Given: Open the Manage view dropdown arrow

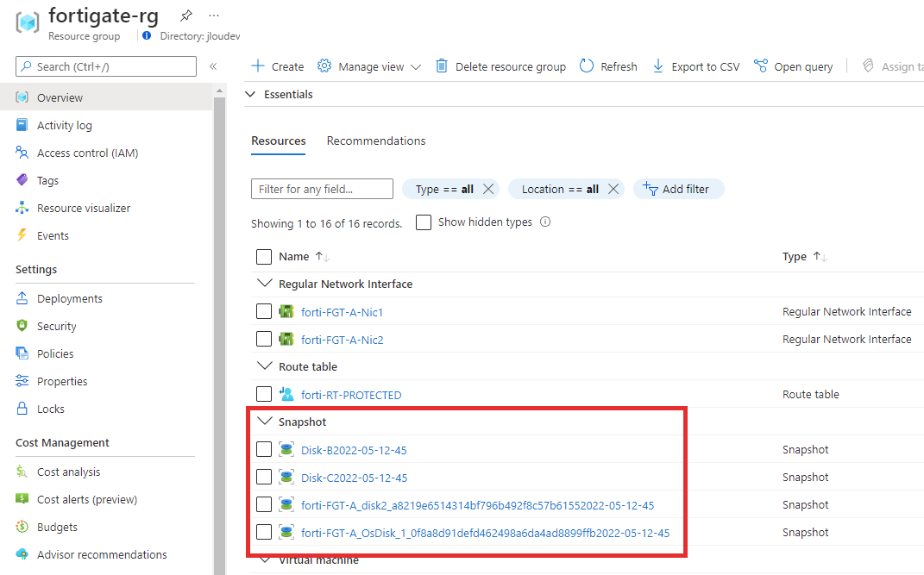Looking at the screenshot, I should [x=416, y=67].
